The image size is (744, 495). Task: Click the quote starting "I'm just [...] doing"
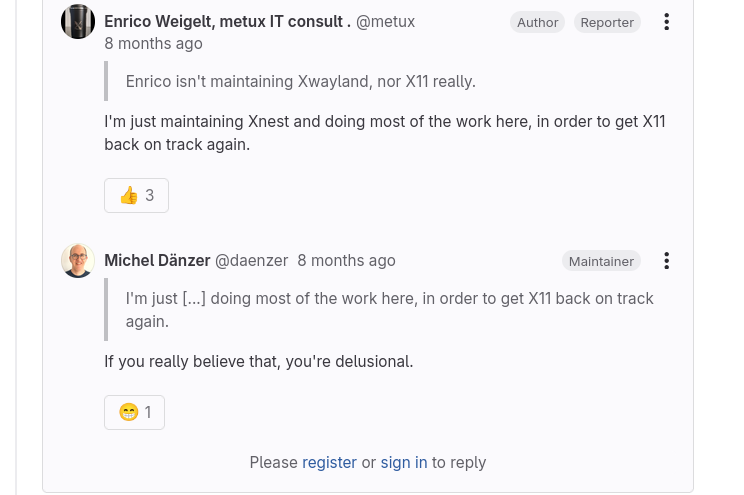(x=389, y=310)
